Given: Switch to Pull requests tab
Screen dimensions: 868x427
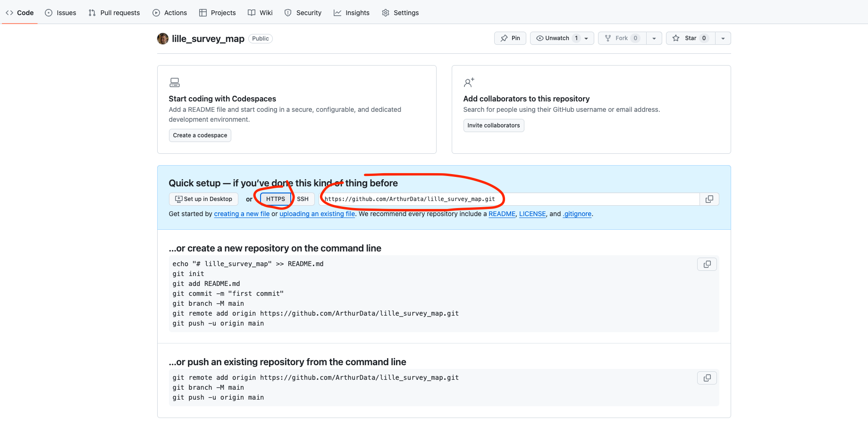Looking at the screenshot, I should tap(114, 13).
